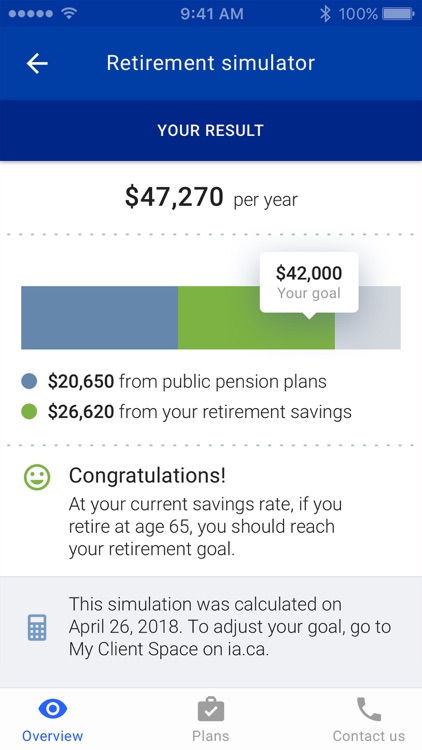Screen dimensions: 422x750
Task: Tap the Wi-Fi status icon
Action: 69,13
